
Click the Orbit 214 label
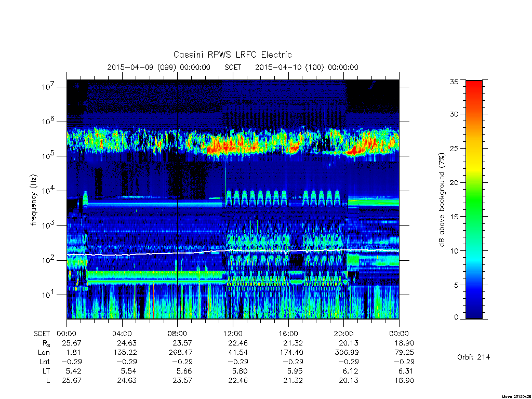pyautogui.click(x=474, y=357)
